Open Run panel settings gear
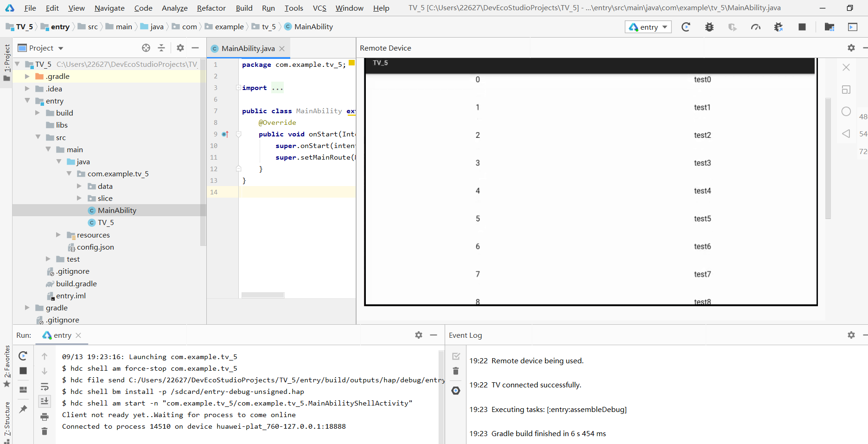Image resolution: width=868 pixels, height=444 pixels. point(419,335)
